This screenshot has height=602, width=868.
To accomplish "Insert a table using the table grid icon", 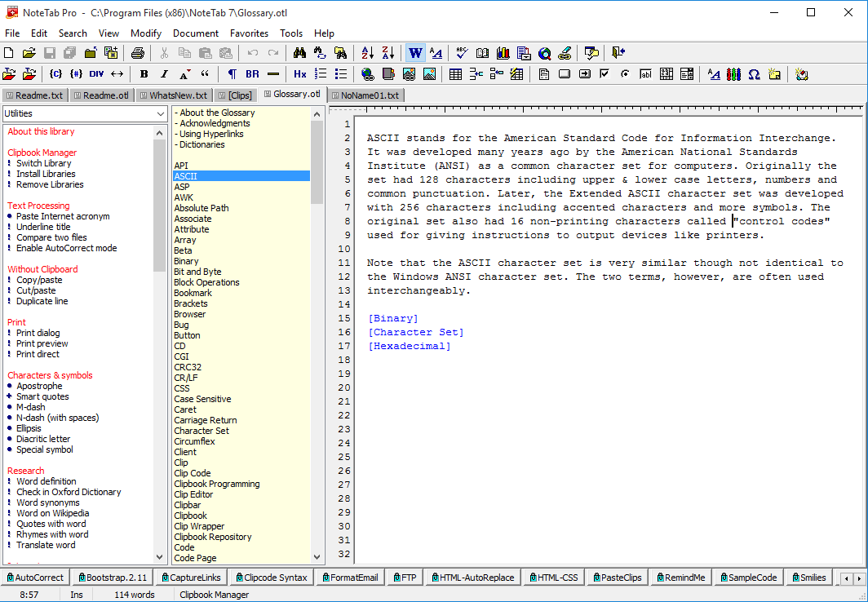I will click(454, 73).
